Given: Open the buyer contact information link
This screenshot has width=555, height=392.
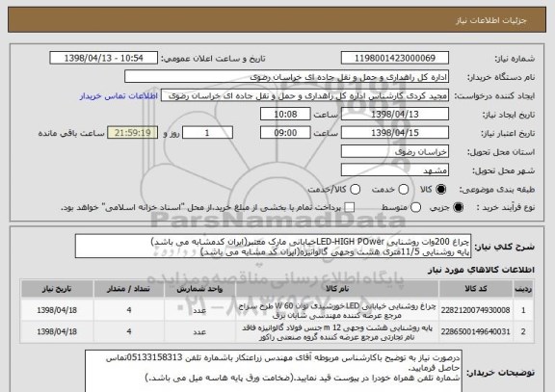Looking at the screenshot, I should click(119, 96).
